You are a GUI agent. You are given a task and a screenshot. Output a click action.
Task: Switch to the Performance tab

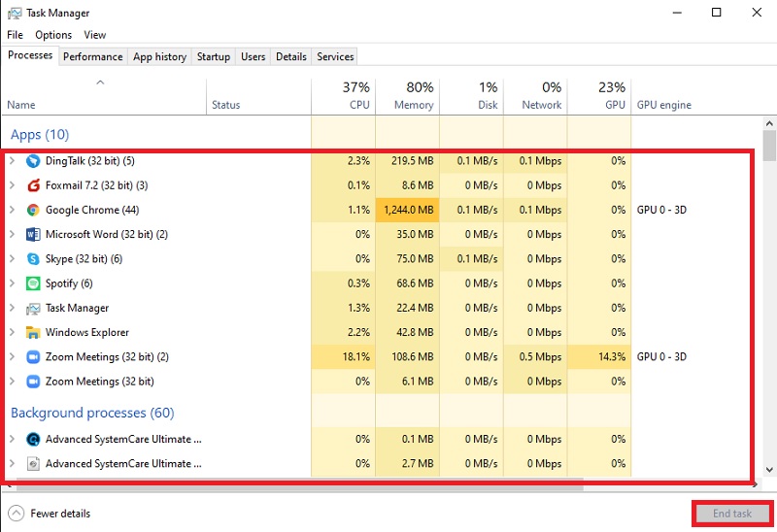coord(93,56)
